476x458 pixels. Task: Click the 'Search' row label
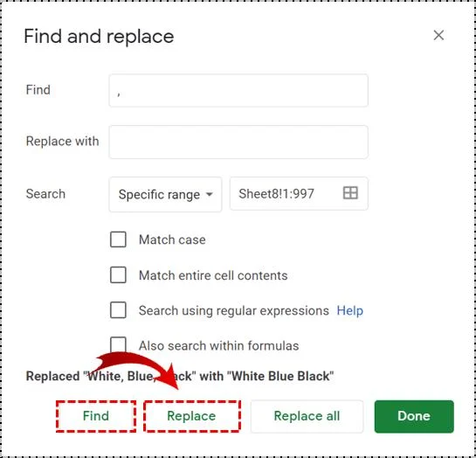(x=45, y=194)
